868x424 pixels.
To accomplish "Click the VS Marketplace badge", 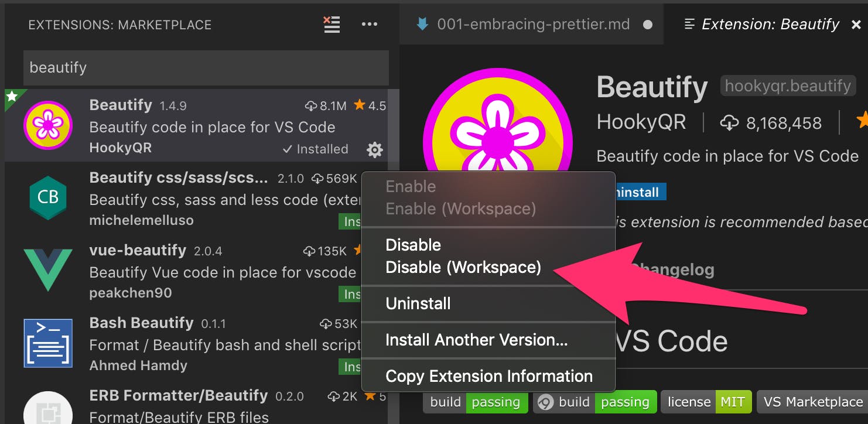I will tap(812, 402).
